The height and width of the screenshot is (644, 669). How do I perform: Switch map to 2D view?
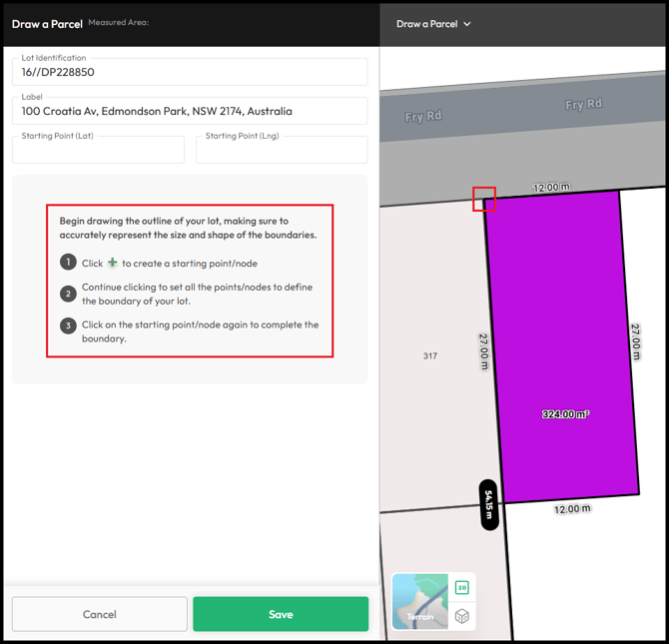coord(462,588)
